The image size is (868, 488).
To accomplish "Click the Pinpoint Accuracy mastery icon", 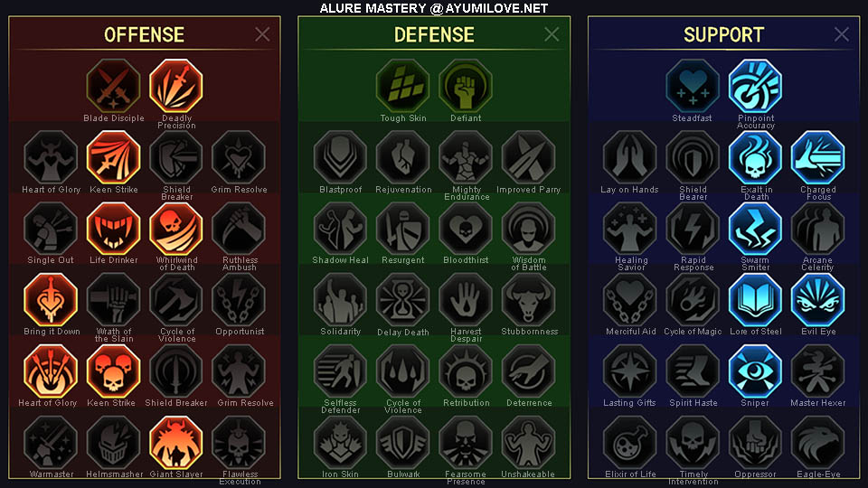I will point(756,86).
